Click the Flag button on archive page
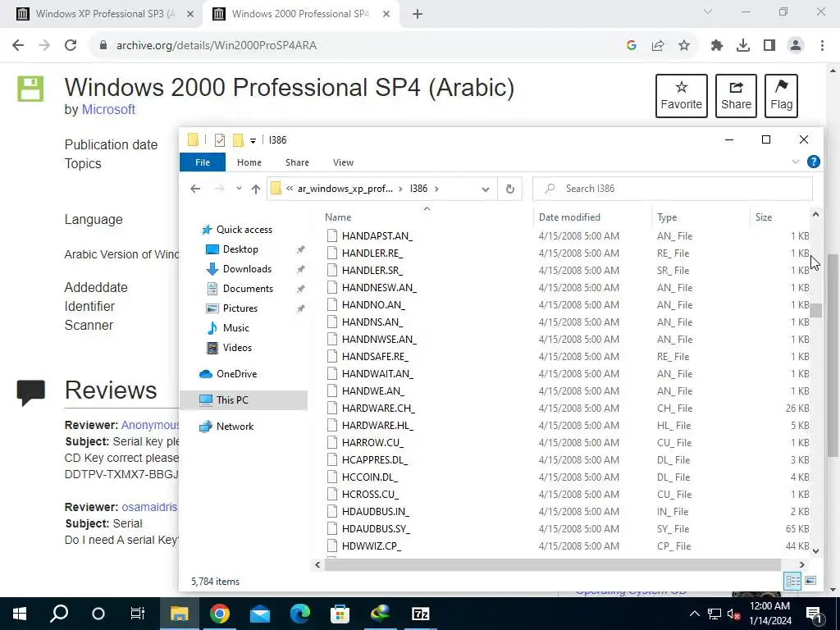The image size is (840, 630). coord(781,96)
